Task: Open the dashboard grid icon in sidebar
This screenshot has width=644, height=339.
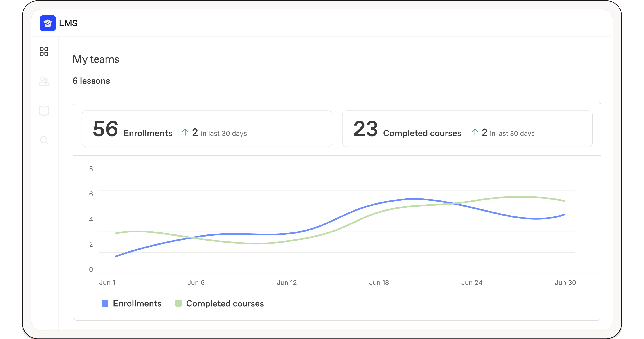Action: coord(44,52)
